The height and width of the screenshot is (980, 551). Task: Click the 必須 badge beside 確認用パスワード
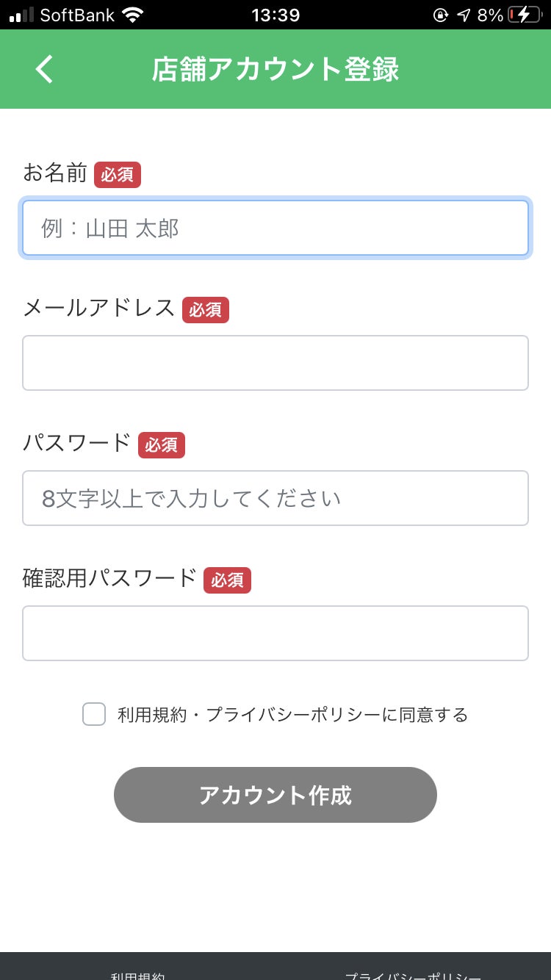[x=227, y=580]
